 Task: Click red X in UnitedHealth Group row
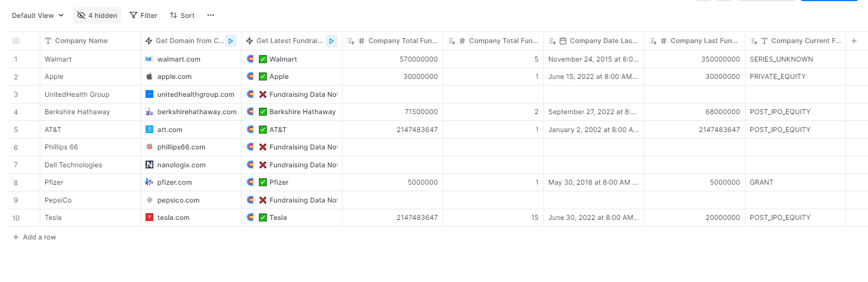click(262, 94)
